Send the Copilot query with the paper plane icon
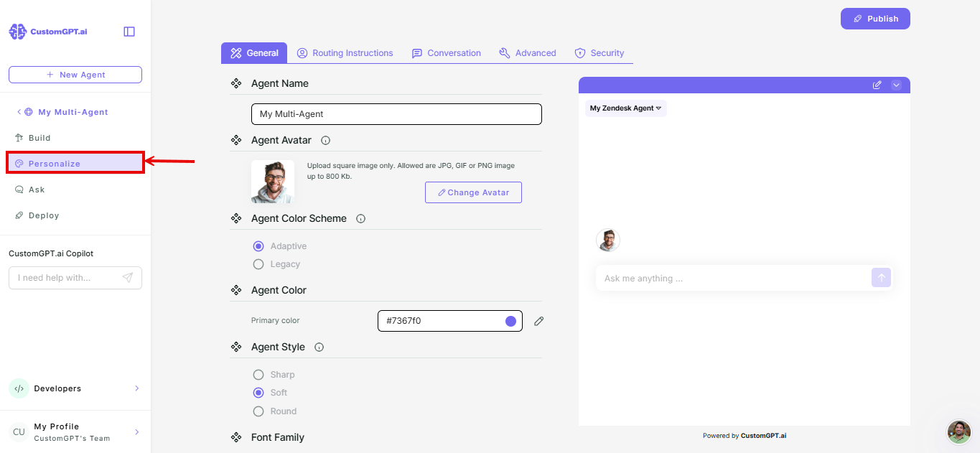The height and width of the screenshot is (453, 980). [128, 278]
